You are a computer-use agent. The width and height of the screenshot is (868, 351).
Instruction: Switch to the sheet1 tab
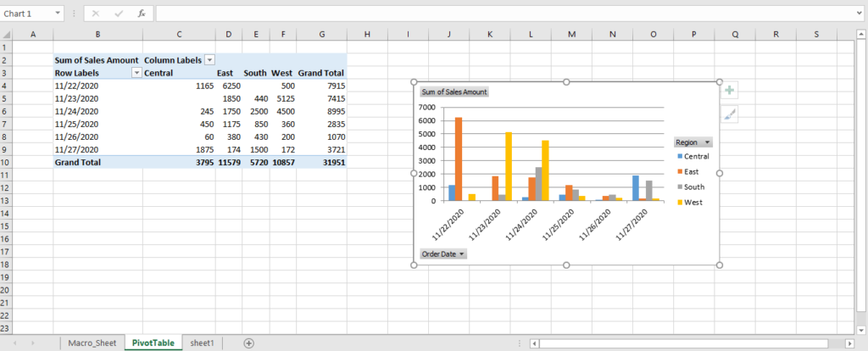click(x=202, y=343)
